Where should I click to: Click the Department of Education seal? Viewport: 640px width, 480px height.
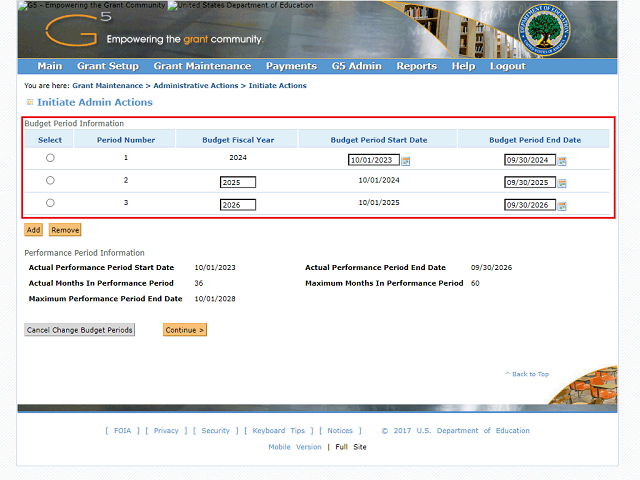click(x=544, y=30)
